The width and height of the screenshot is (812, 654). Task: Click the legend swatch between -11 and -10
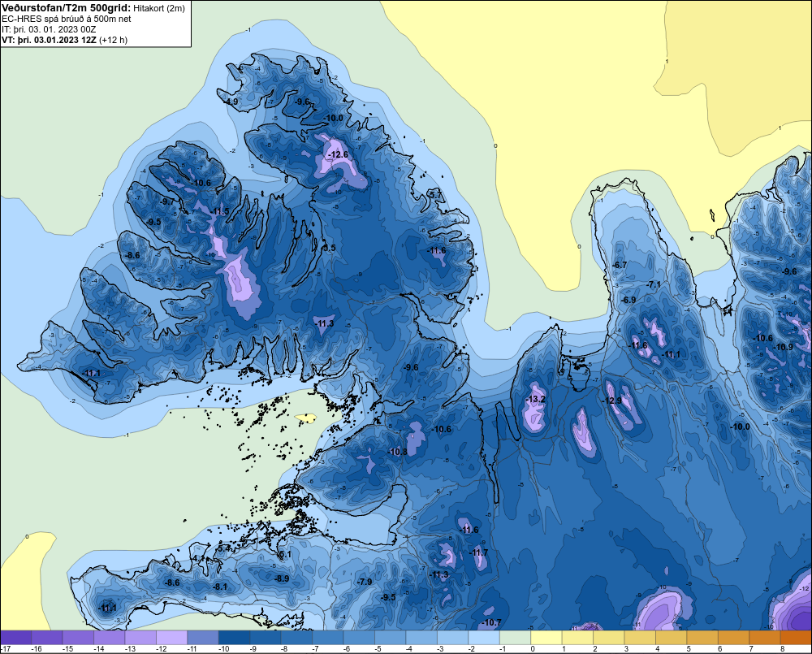(x=203, y=638)
